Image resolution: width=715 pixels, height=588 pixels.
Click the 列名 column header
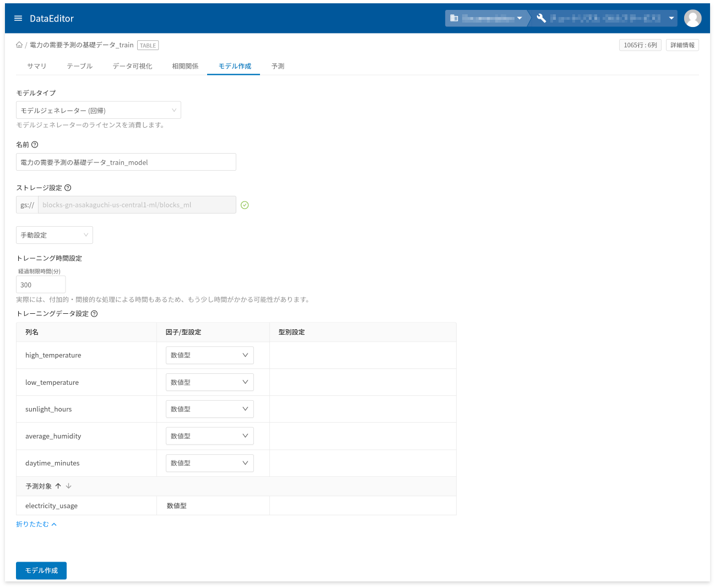32,332
